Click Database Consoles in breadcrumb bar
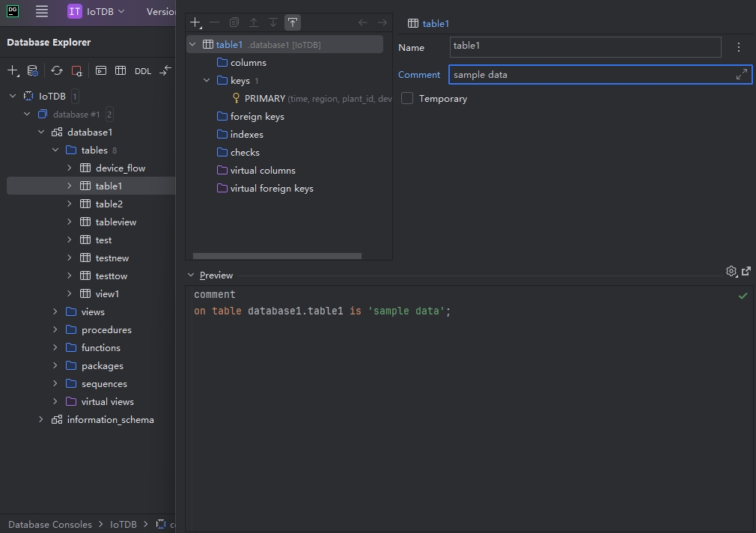The image size is (756, 533). pos(49,524)
